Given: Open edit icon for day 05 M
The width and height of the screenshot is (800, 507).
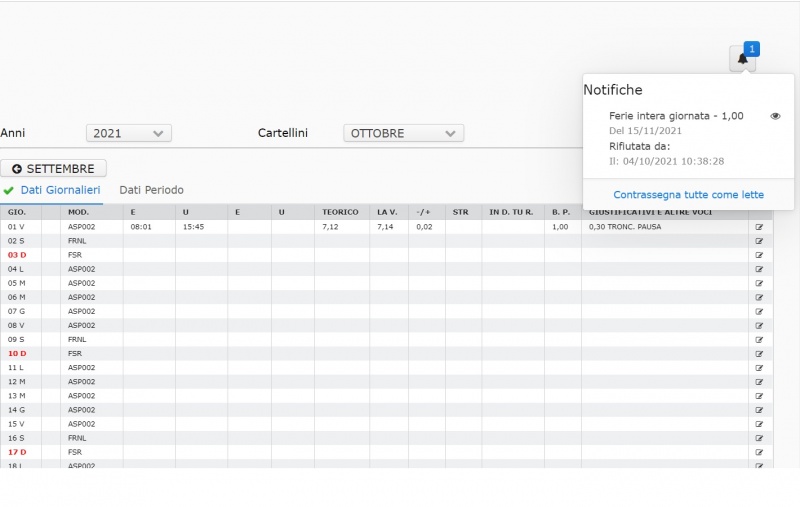Looking at the screenshot, I should click(x=759, y=283).
